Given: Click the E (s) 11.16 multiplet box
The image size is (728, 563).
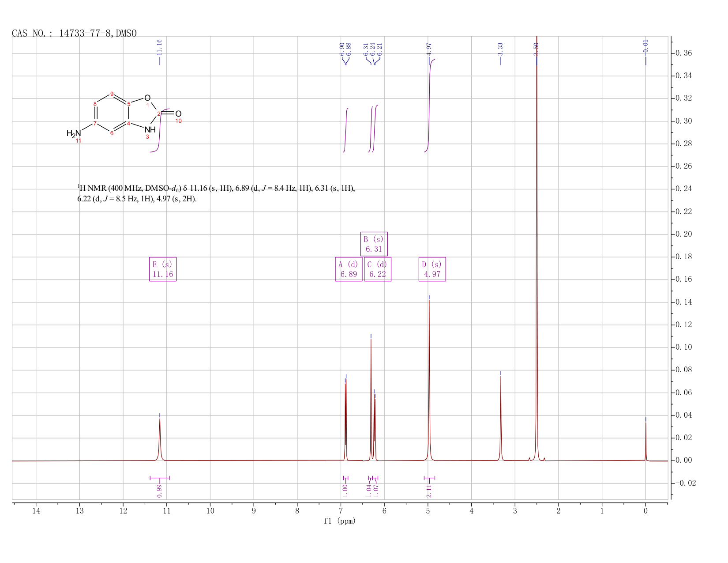Looking at the screenshot, I should [x=163, y=269].
